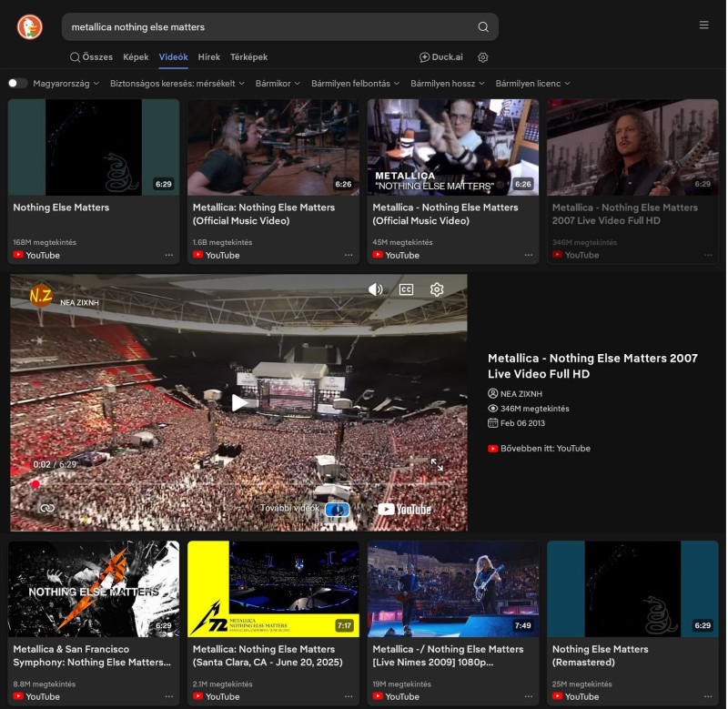Open the studio recording thumbnail 1.6B video

(273, 147)
